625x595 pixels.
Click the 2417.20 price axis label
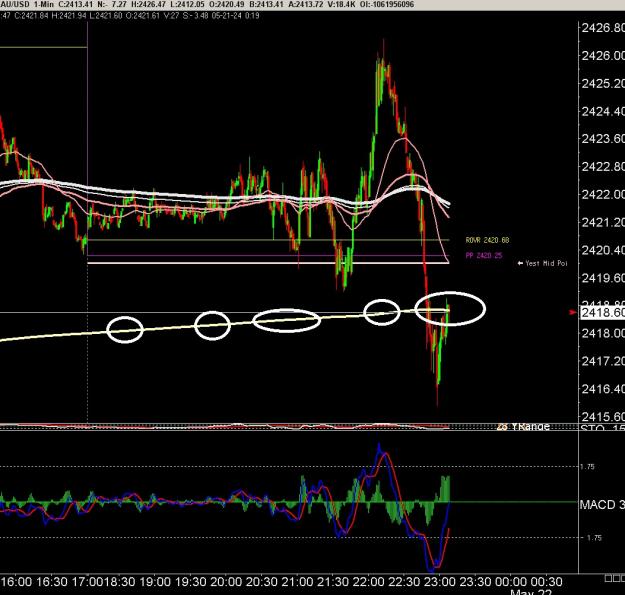(603, 361)
